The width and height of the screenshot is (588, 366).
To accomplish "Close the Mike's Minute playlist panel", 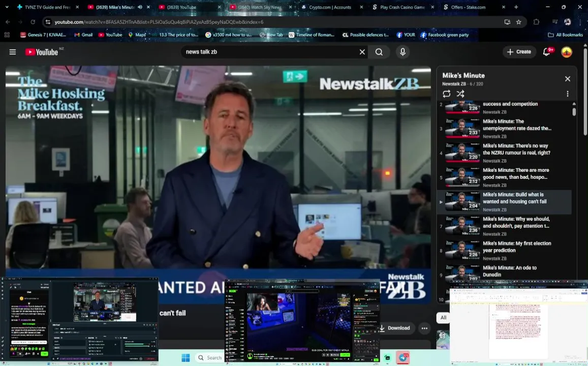I will click(567, 79).
